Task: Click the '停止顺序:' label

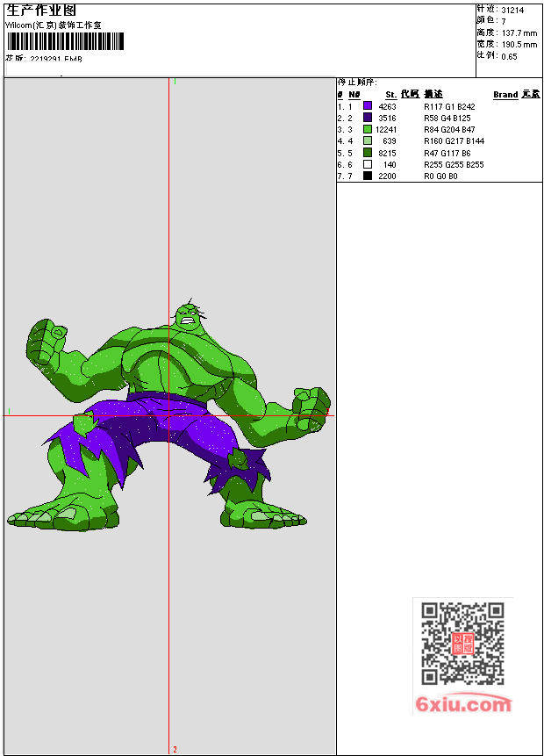Action: [x=357, y=83]
